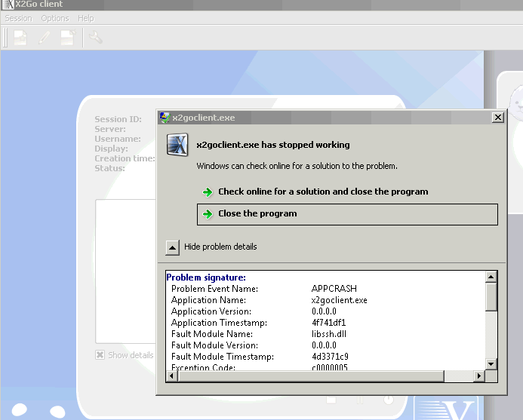Click the green arrow beside Close the program
This screenshot has width=523, height=420.
pyautogui.click(x=208, y=214)
